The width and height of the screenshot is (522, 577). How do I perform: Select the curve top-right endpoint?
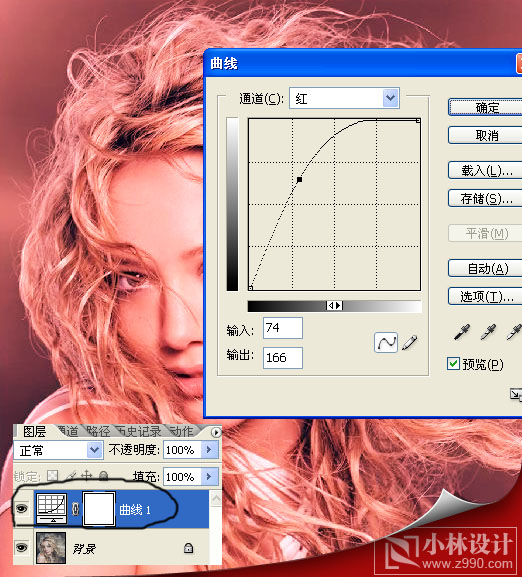[418, 120]
